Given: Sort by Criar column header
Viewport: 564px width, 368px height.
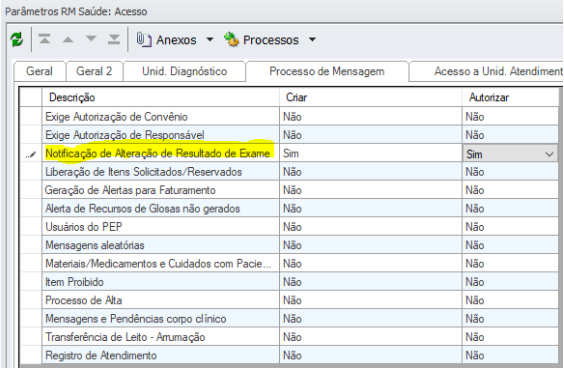Looking at the screenshot, I should [371, 97].
